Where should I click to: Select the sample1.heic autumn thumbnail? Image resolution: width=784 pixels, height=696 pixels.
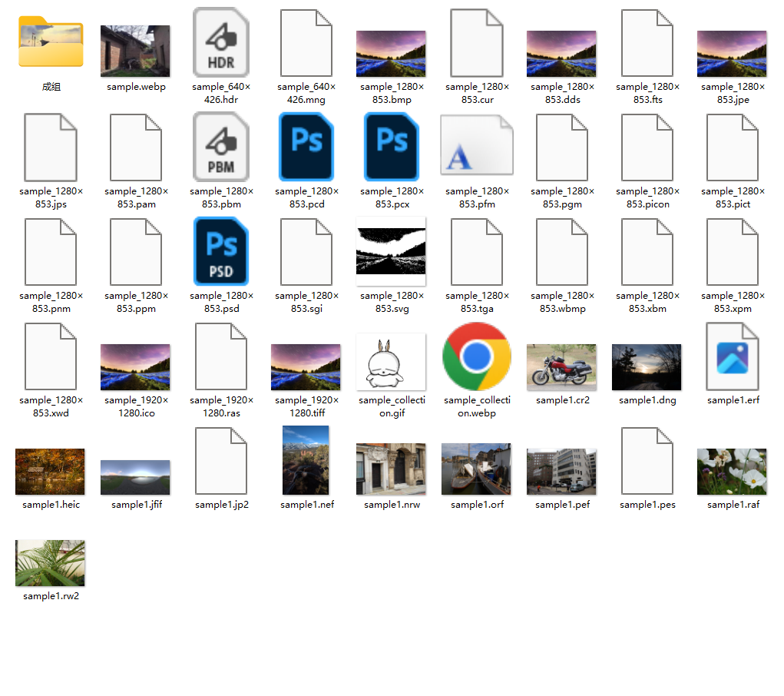tap(50, 472)
